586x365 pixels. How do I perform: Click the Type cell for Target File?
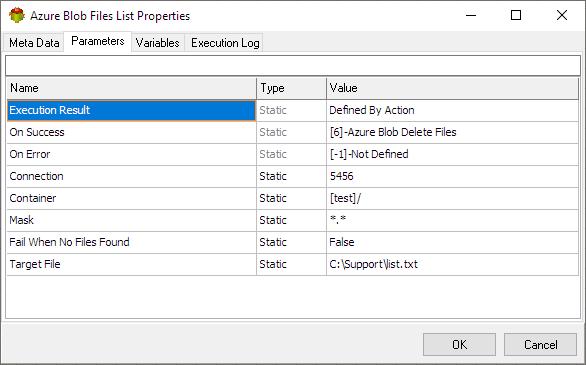pyautogui.click(x=292, y=264)
